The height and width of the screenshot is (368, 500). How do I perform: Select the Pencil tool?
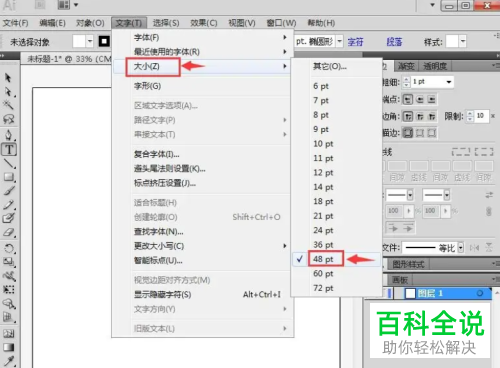9,204
